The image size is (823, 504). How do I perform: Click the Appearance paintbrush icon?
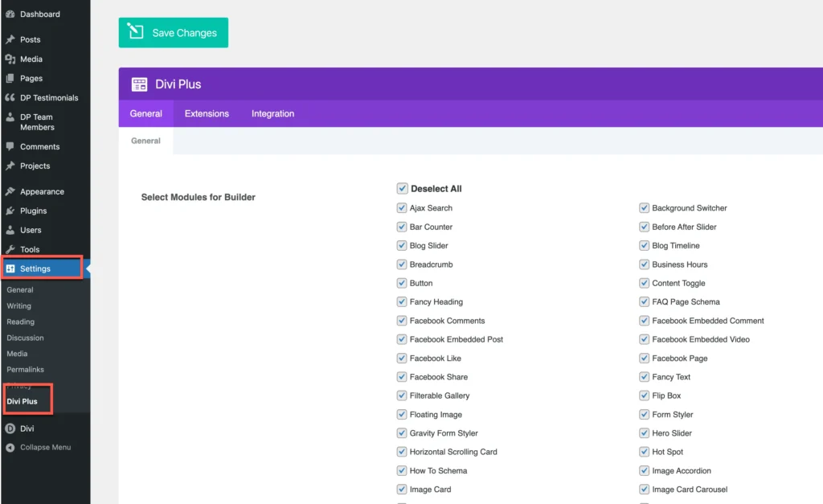coord(10,191)
